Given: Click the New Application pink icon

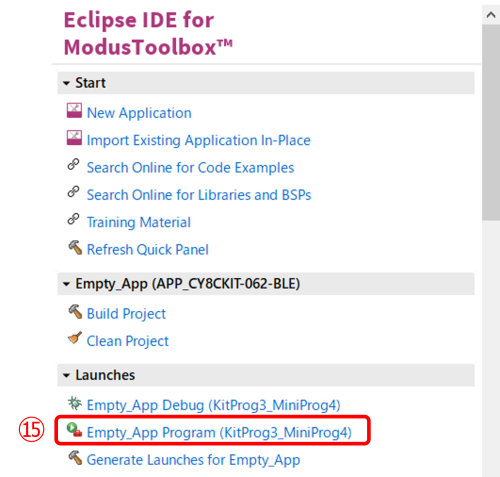Looking at the screenshot, I should (x=74, y=111).
